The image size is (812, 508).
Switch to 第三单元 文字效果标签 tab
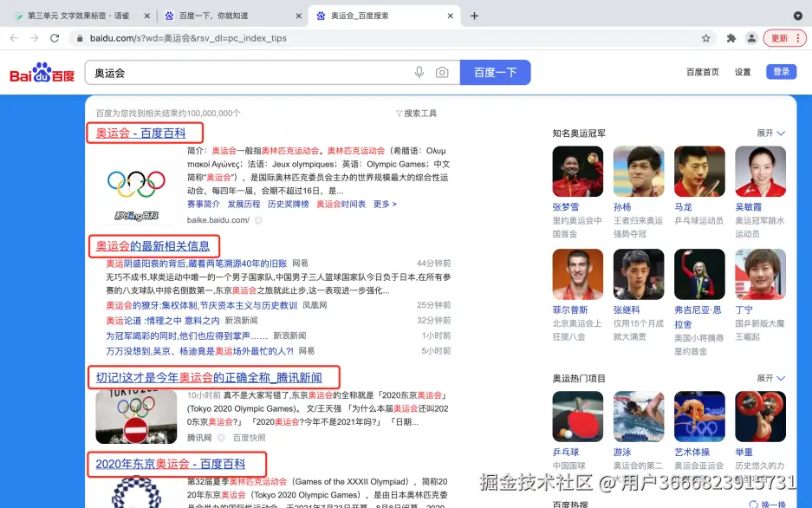(78, 16)
